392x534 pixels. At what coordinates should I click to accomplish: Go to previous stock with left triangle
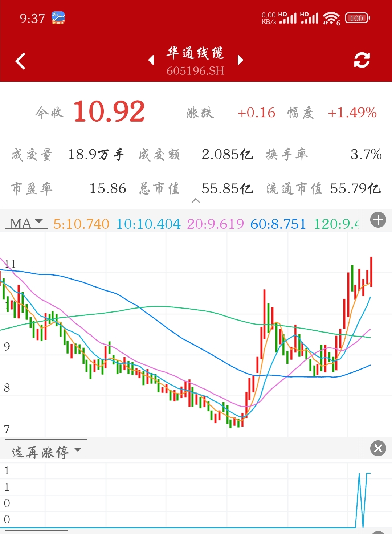click(151, 60)
